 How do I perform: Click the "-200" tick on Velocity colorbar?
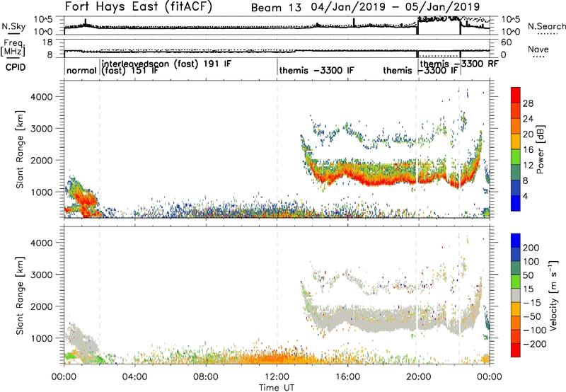534,344
